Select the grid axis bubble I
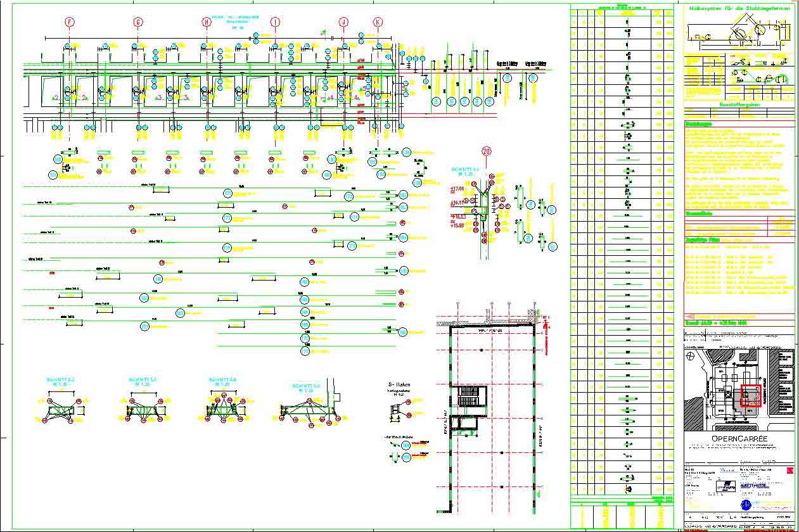This screenshot has height=532, width=799. pyautogui.click(x=275, y=22)
